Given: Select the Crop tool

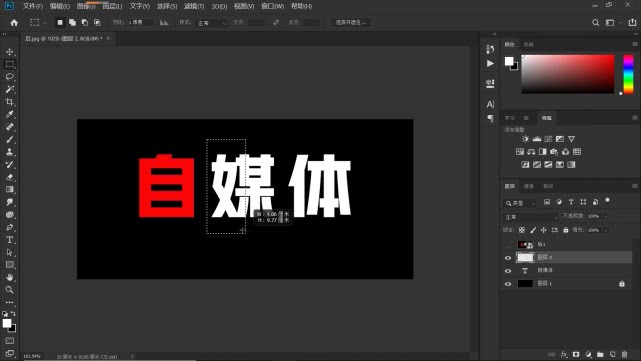Looking at the screenshot, I should pos(10,102).
